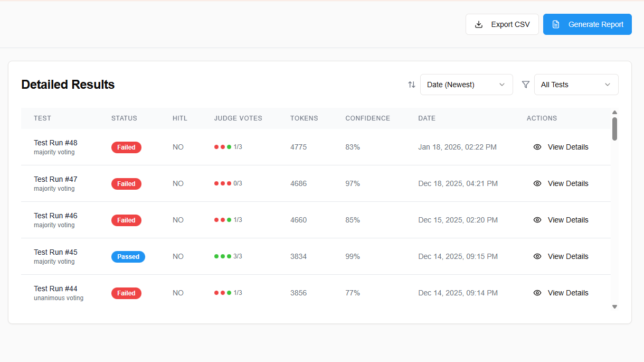Open the All Tests filter dropdown
The height and width of the screenshot is (362, 644).
(x=576, y=85)
